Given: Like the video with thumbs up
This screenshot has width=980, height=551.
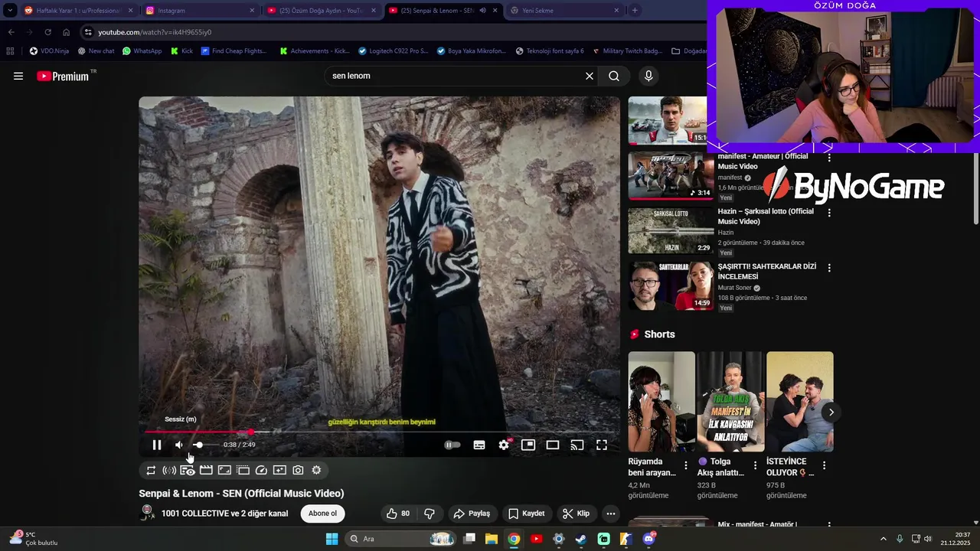Looking at the screenshot, I should pos(398,514).
